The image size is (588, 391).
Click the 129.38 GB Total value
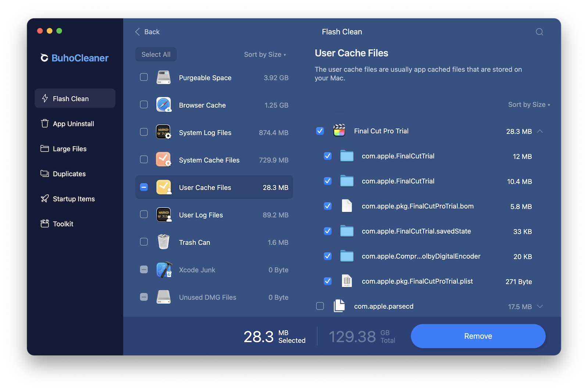pyautogui.click(x=362, y=337)
